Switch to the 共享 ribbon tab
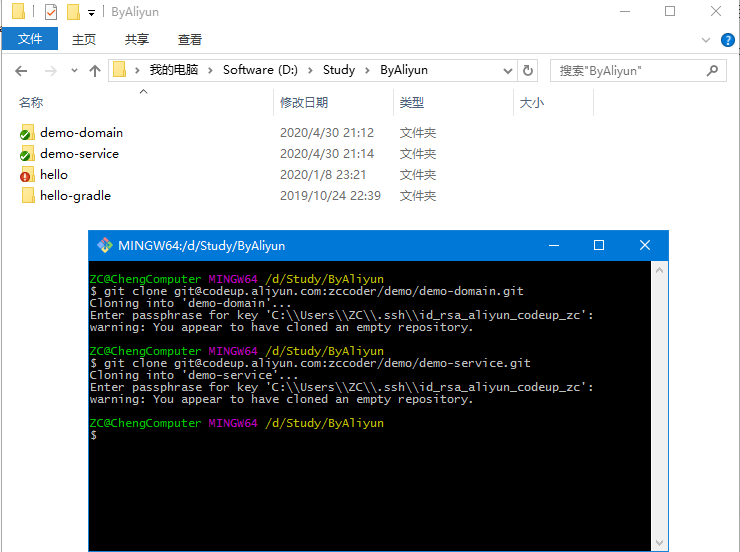This screenshot has height=552, width=740. pos(137,39)
